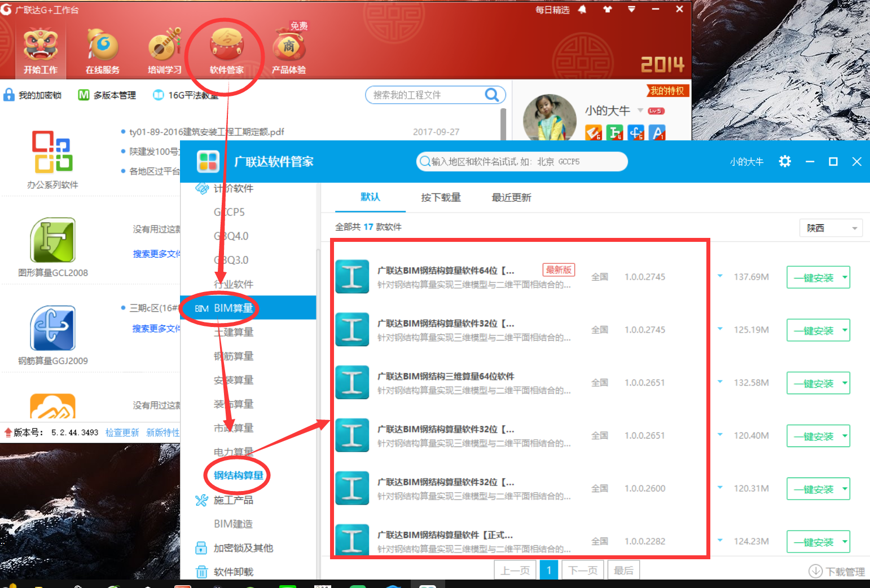Open 下载管理 download icon
Image resolution: width=870 pixels, height=588 pixels.
815,571
